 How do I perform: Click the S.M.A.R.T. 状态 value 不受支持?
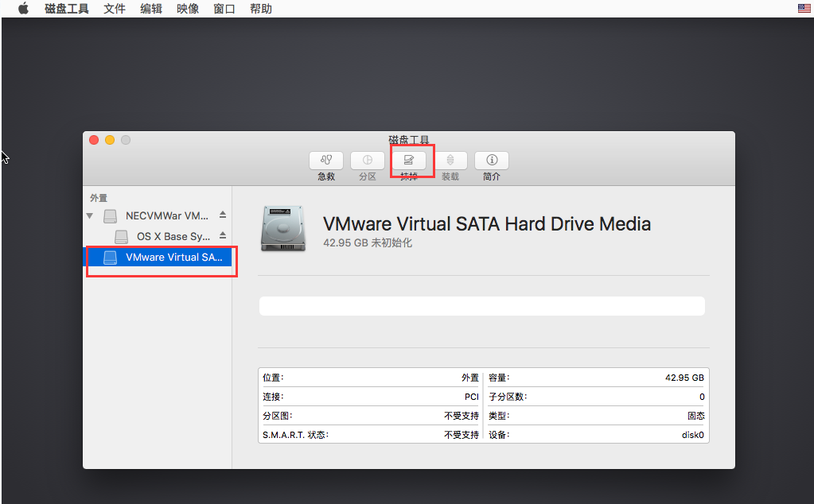(x=462, y=435)
